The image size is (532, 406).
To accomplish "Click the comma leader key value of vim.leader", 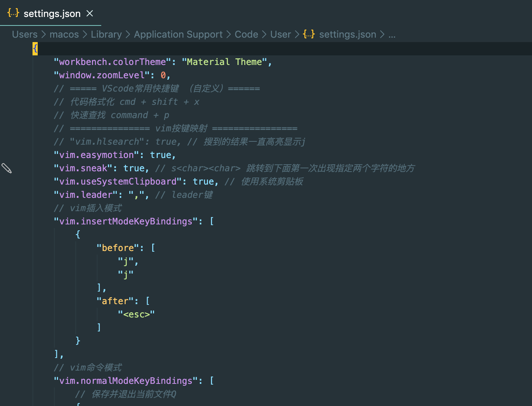I will 136,195.
